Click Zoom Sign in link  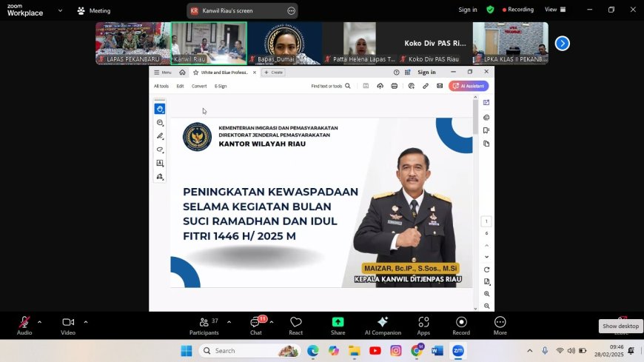click(468, 10)
